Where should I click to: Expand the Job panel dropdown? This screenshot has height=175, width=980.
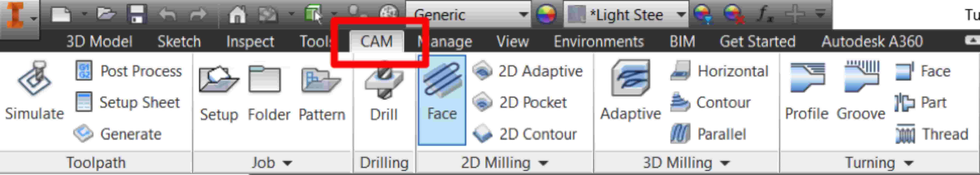click(288, 163)
